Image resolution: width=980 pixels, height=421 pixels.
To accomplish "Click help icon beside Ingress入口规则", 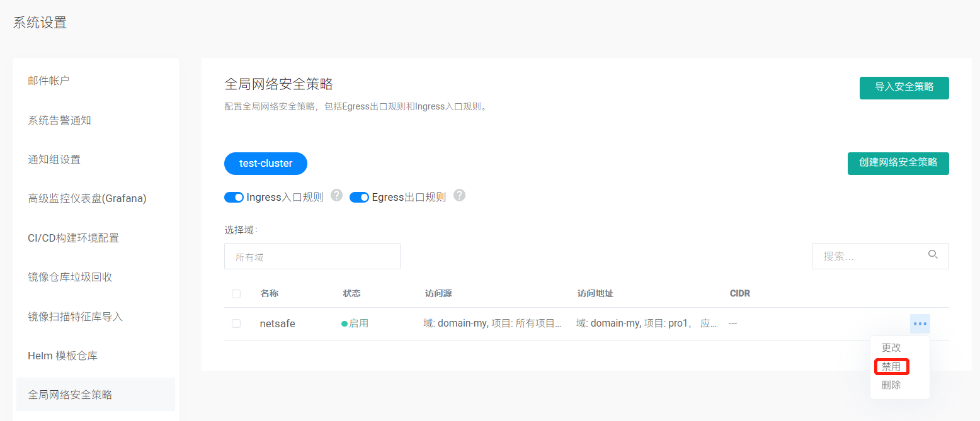I will pos(337,195).
